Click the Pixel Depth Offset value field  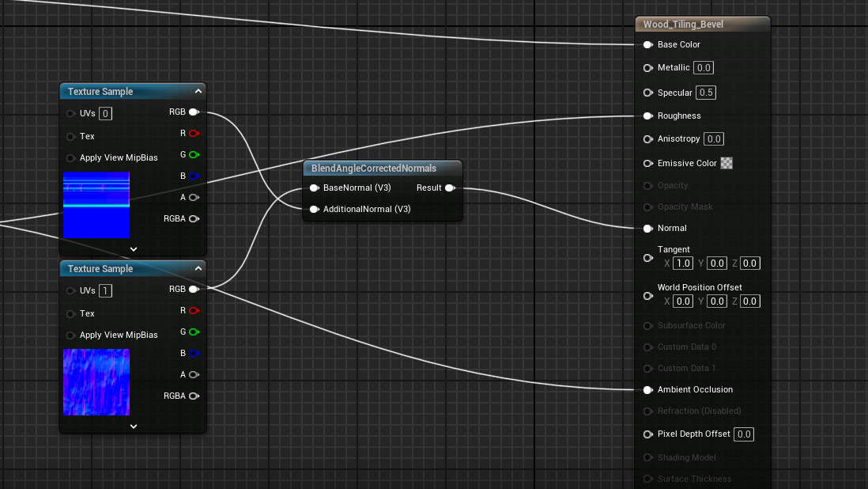click(x=744, y=434)
